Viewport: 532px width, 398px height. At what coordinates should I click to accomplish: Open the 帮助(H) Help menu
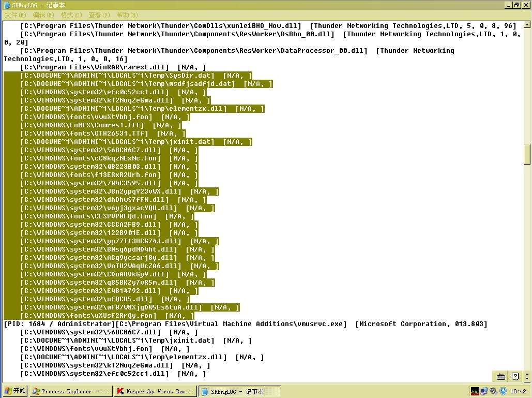127,15
